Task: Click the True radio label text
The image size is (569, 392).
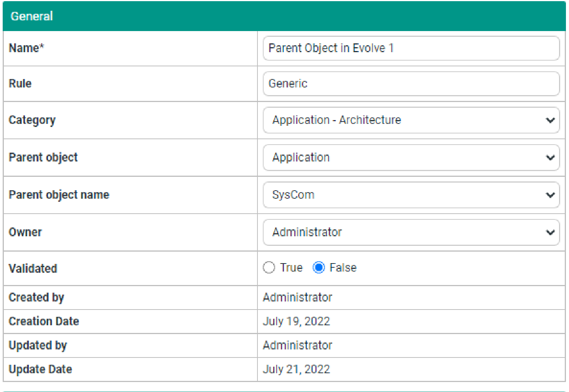Action: [x=291, y=267]
